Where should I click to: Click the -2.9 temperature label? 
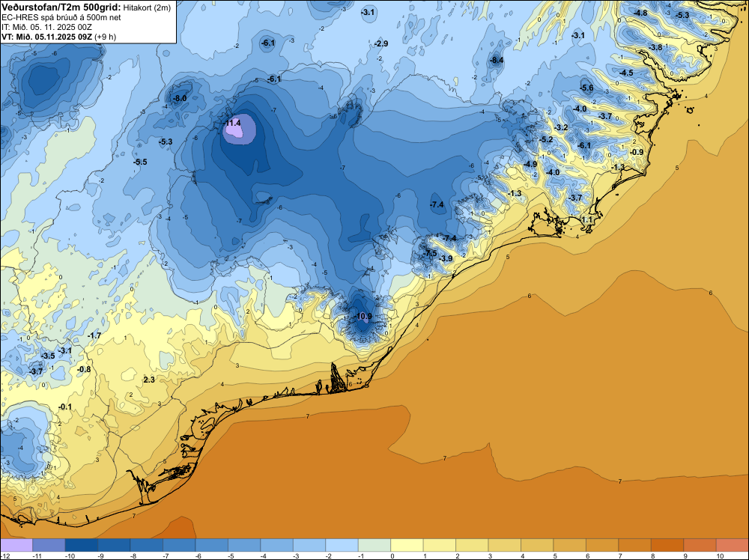(x=380, y=43)
